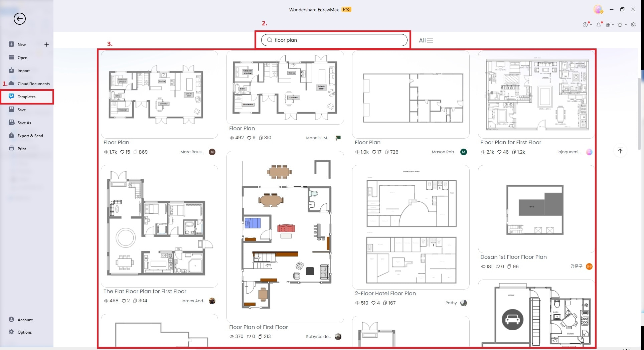Open the notifications bell
This screenshot has height=350, width=644.
tap(599, 25)
